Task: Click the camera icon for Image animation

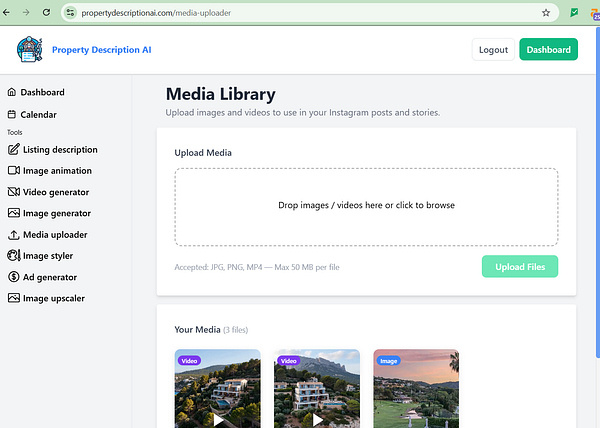Action: tap(14, 170)
